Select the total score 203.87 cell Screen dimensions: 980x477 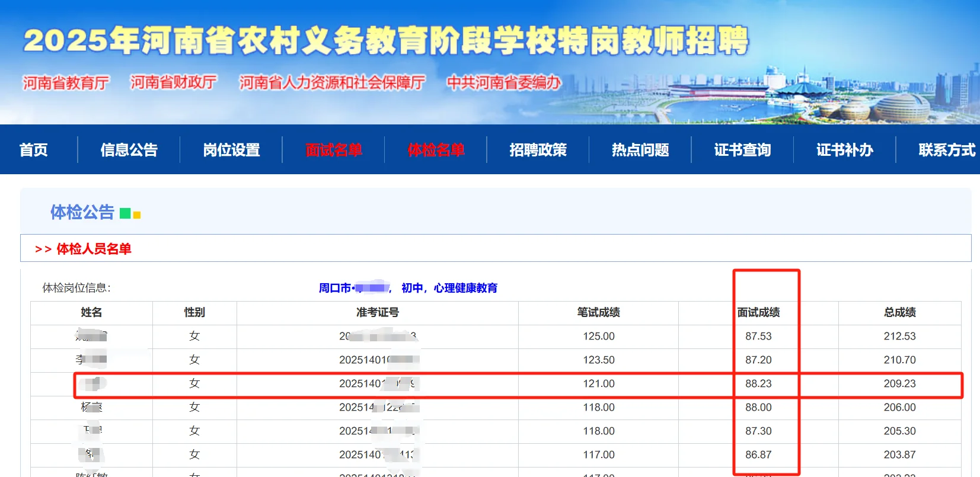point(900,454)
